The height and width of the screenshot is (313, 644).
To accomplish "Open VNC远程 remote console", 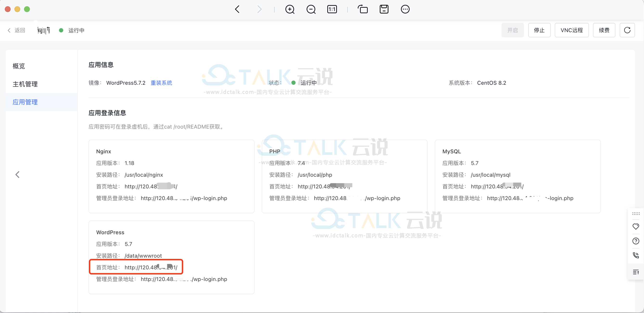I will pos(572,30).
